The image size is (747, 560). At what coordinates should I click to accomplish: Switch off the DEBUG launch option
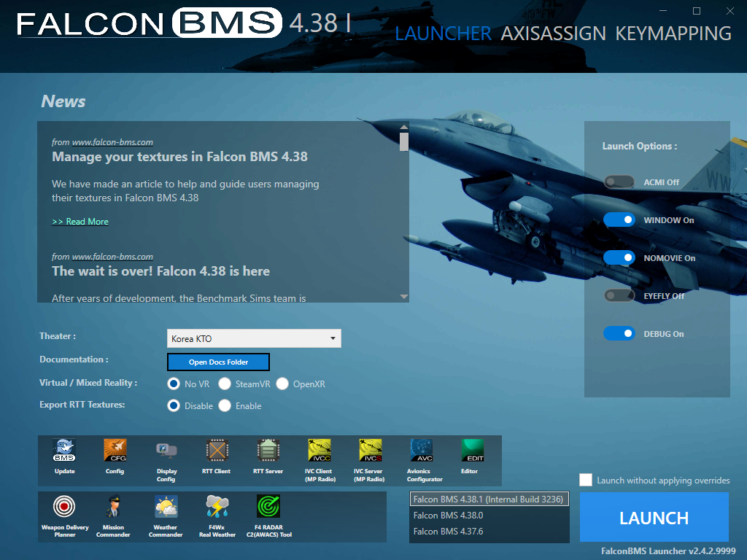(x=619, y=333)
